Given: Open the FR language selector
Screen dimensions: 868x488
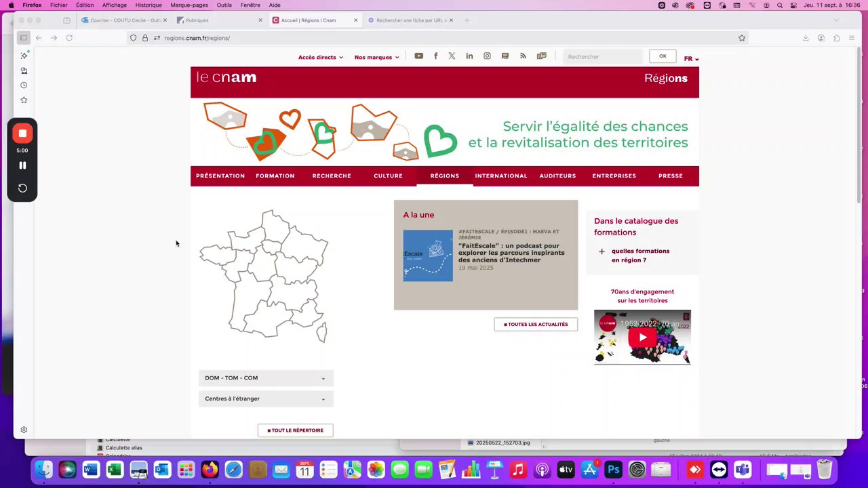Looking at the screenshot, I should click(x=691, y=59).
